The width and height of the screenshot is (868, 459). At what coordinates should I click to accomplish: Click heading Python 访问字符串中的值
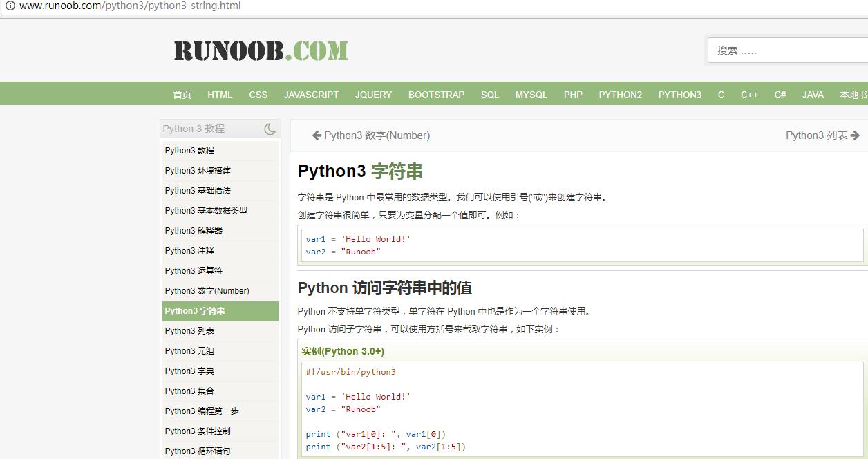pos(385,288)
